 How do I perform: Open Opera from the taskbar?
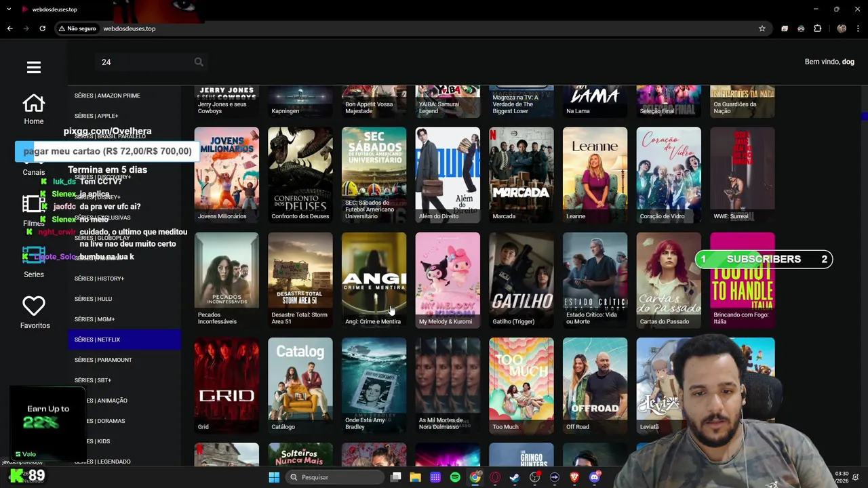495,477
